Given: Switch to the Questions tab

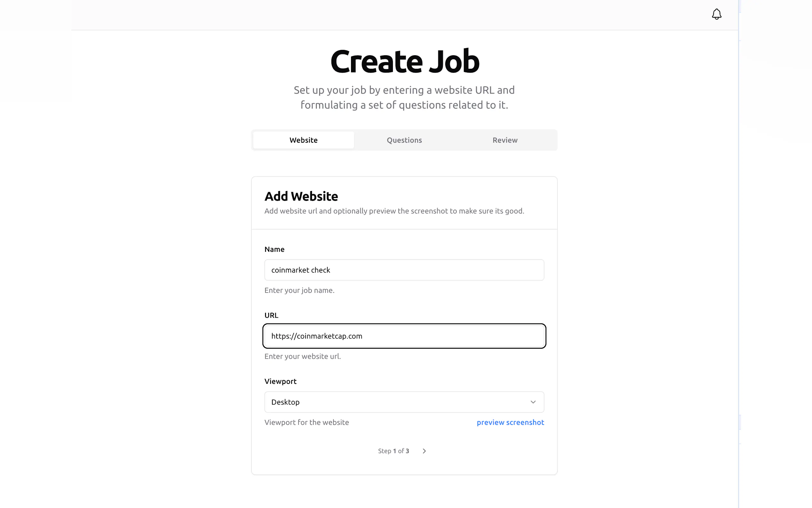Looking at the screenshot, I should [404, 140].
